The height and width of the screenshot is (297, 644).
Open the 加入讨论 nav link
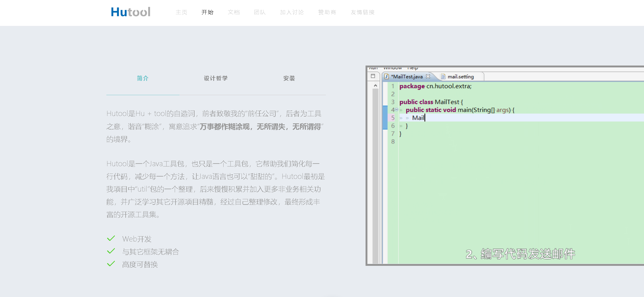pyautogui.click(x=292, y=12)
